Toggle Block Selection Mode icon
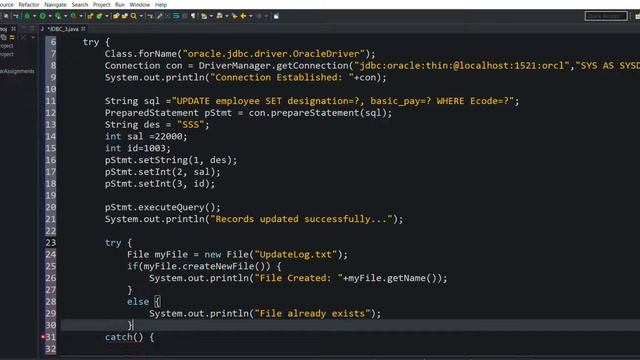 click(x=184, y=16)
